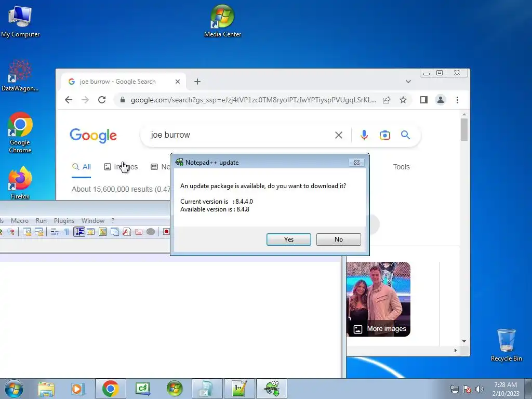Click the scroll down arrow in Chrome
The width and height of the screenshot is (532, 399).
tap(464, 341)
